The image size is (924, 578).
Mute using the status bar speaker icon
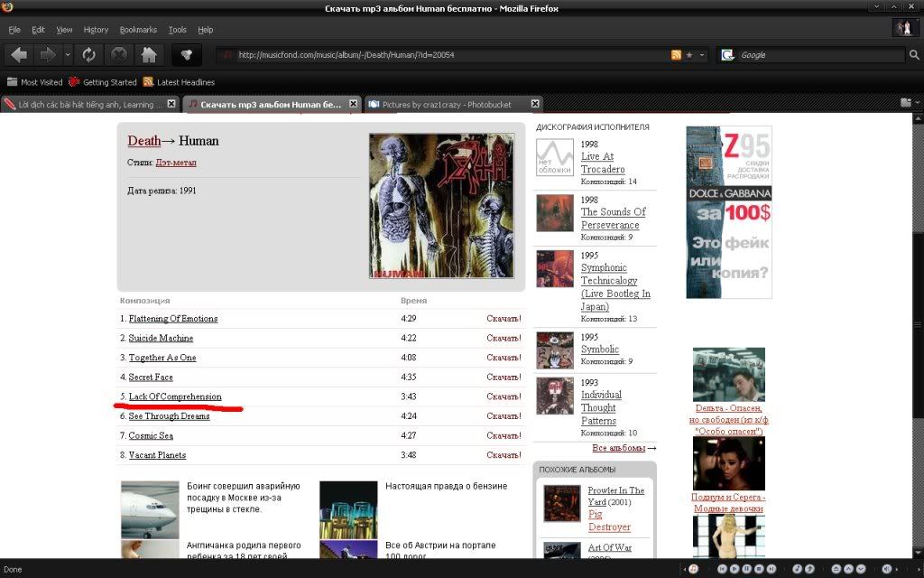click(886, 569)
